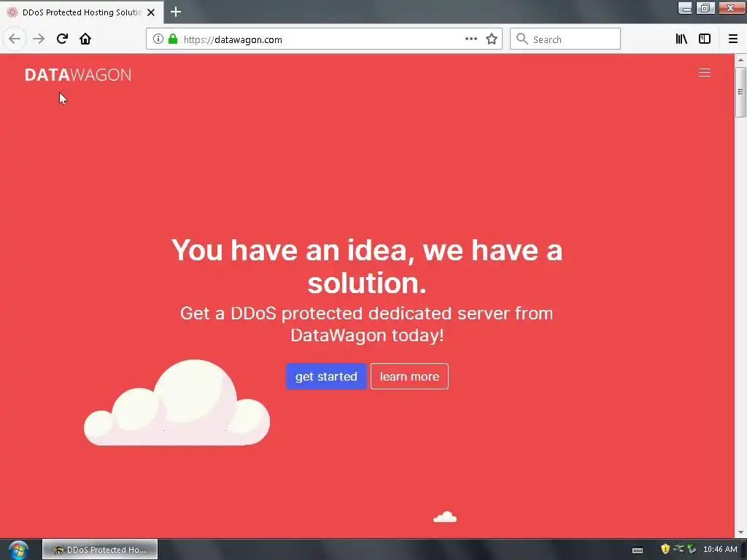The width and height of the screenshot is (747, 560).
Task: Open the Windows Start menu
Action: 18,550
